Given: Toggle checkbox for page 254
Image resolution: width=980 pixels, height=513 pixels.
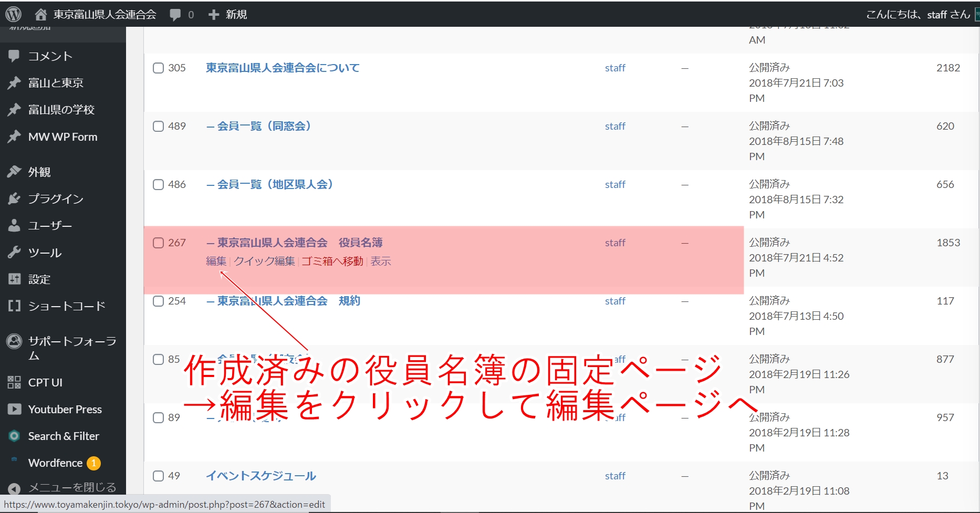Looking at the screenshot, I should [158, 301].
